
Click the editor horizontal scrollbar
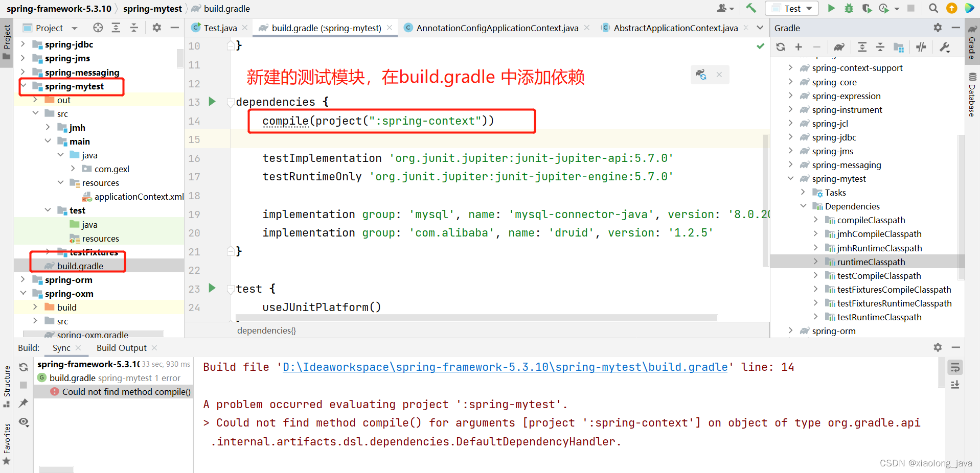[476, 318]
